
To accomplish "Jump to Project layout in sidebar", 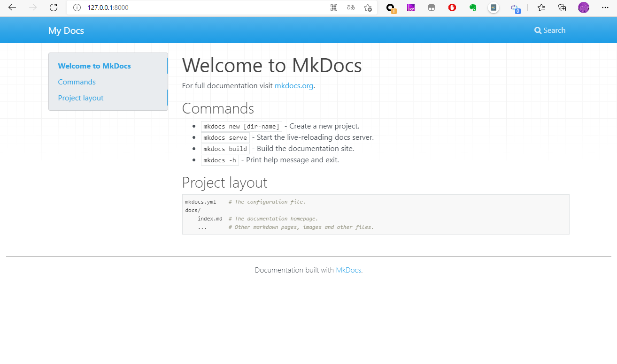I will tap(81, 98).
